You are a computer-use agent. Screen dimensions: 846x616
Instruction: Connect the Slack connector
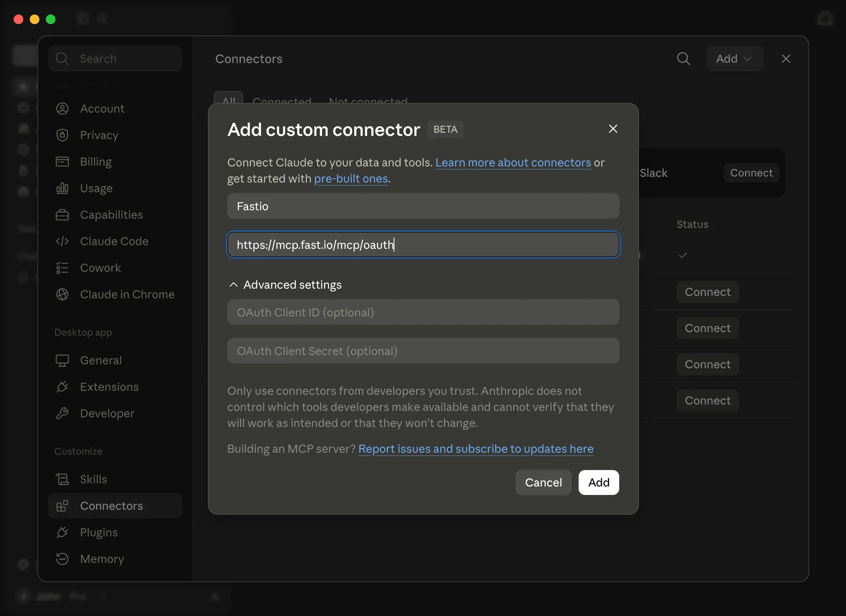[751, 173]
